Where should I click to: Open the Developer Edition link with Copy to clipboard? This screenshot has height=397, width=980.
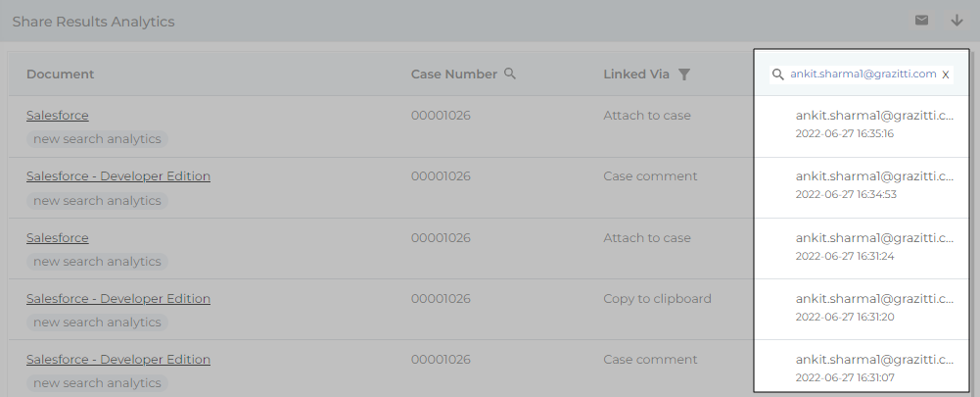[118, 298]
